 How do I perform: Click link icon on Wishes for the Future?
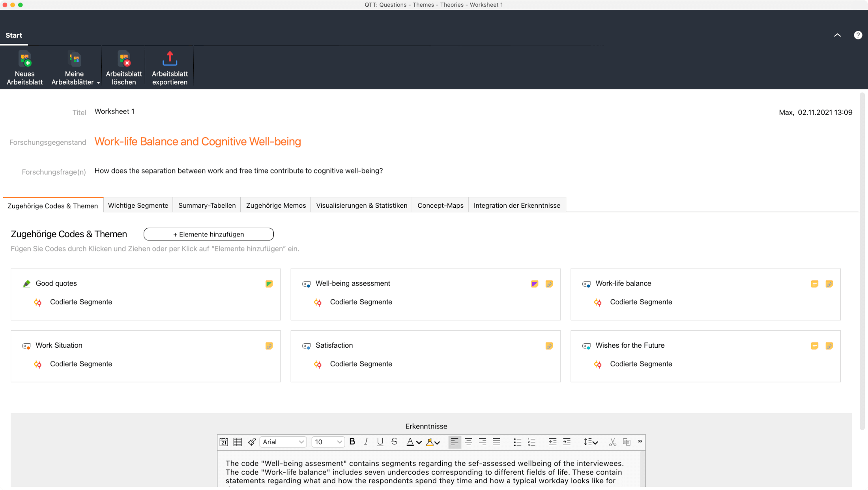point(829,346)
